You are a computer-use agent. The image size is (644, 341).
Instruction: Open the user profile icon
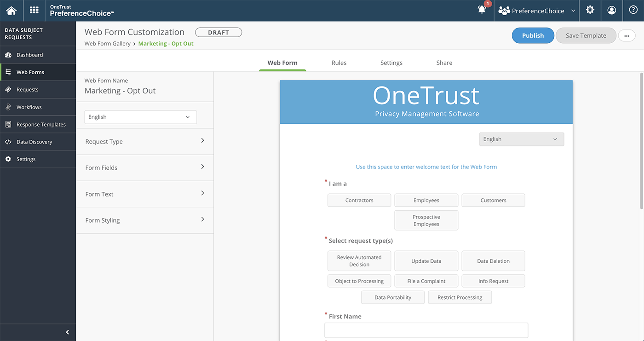tap(611, 10)
